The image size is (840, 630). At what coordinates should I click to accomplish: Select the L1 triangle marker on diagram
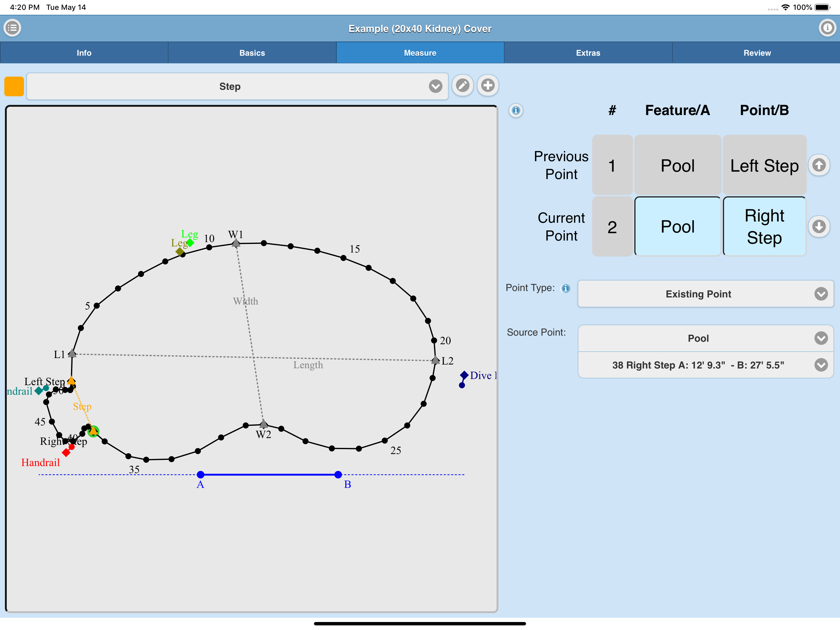coord(72,354)
